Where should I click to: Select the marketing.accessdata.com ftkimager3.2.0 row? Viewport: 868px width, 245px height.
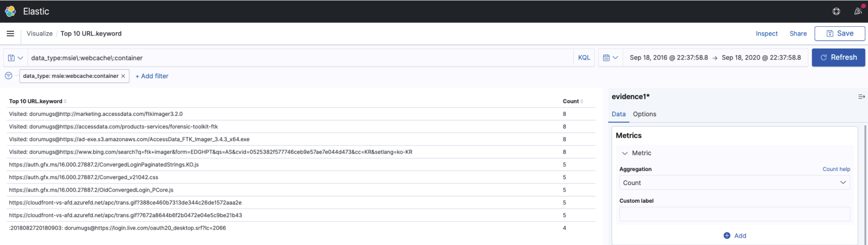click(x=302, y=114)
